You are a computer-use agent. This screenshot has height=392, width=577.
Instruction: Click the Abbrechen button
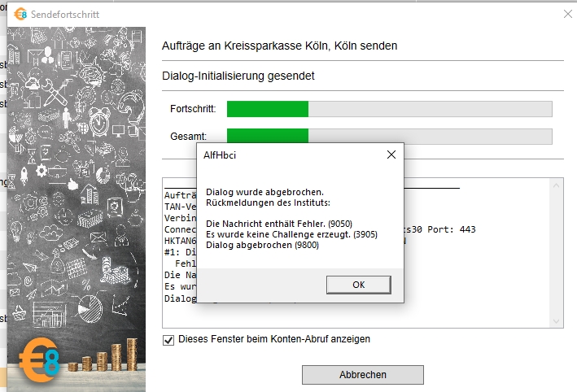pos(363,375)
